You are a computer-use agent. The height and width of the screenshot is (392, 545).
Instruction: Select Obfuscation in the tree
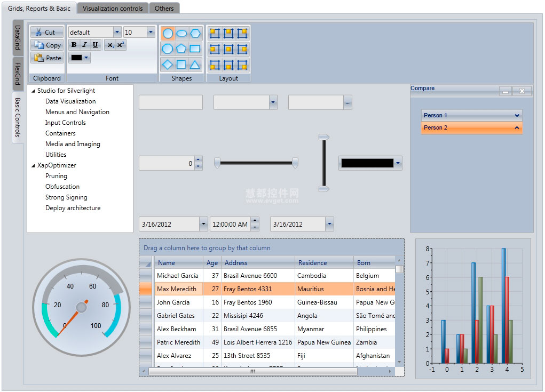(x=62, y=187)
